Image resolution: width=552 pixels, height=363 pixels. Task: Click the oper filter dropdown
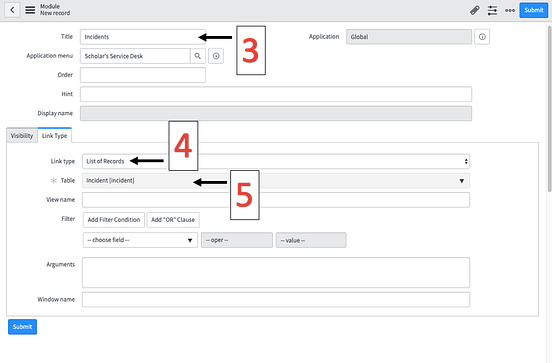tap(237, 240)
